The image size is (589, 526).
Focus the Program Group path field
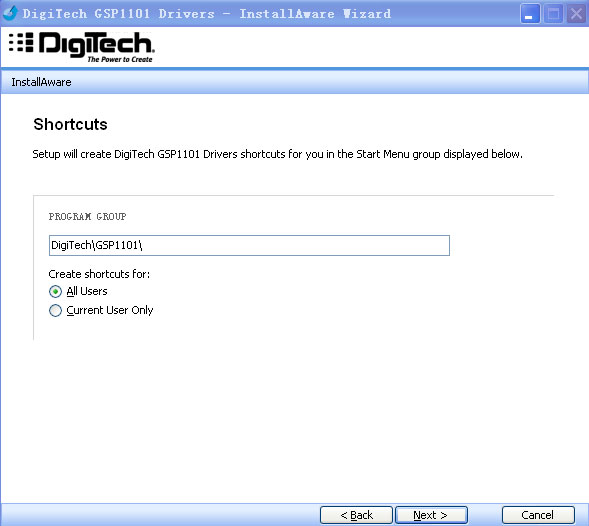(x=249, y=245)
